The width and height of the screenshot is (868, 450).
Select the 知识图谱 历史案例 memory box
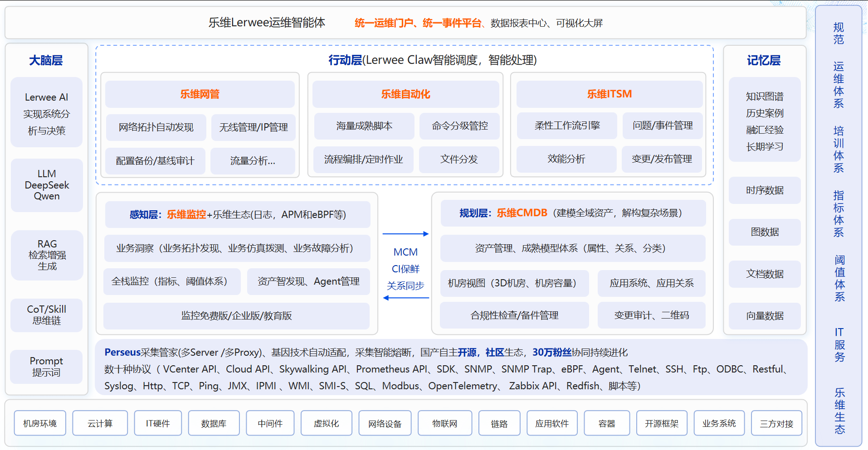(765, 120)
